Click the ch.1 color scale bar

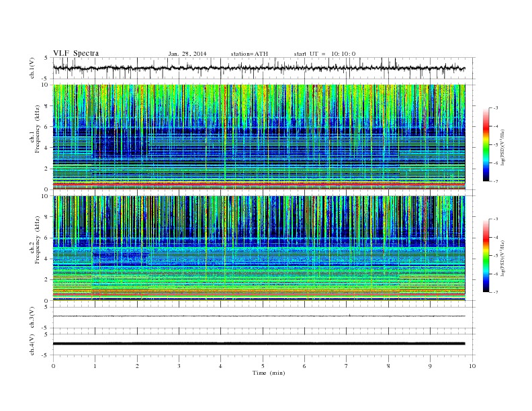pyautogui.click(x=486, y=144)
